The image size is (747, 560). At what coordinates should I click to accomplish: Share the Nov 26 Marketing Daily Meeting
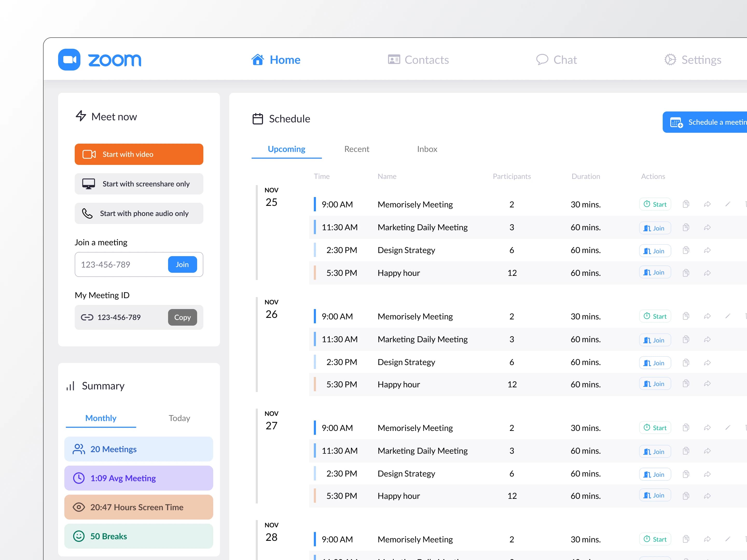pos(707,340)
